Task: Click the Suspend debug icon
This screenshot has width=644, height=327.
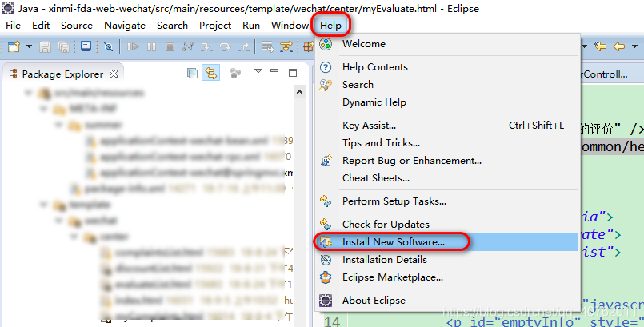Action: click(151, 47)
